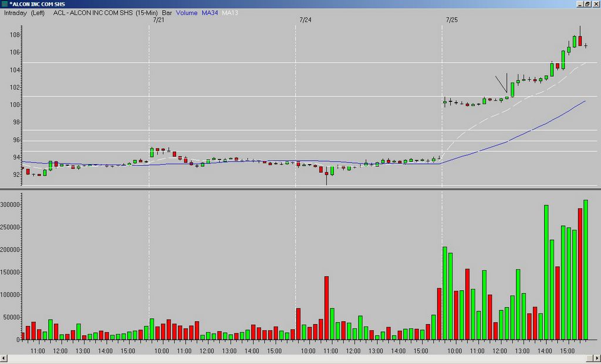Click the 200000 volume axis label

coord(10,250)
